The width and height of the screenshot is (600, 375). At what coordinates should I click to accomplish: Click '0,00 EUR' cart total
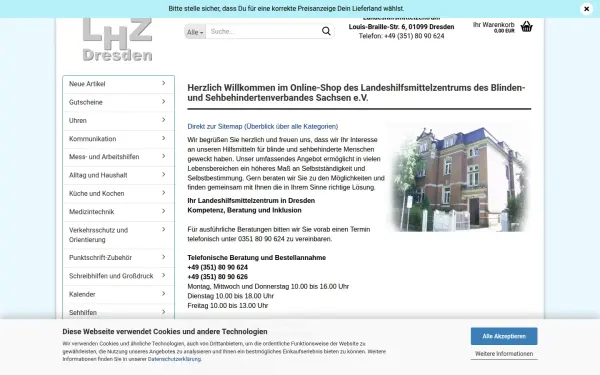[504, 31]
